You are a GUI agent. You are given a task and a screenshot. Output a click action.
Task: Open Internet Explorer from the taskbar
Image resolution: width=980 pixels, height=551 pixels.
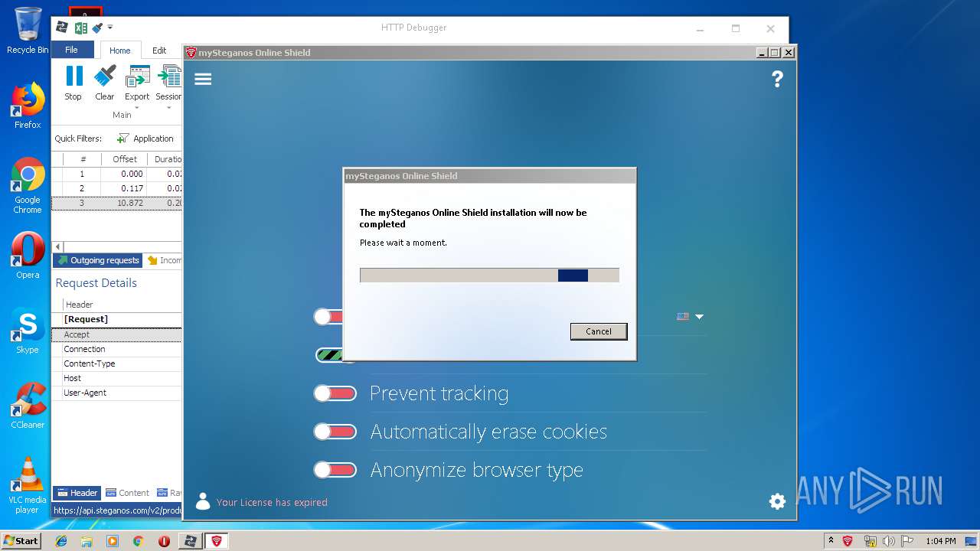tap(61, 541)
